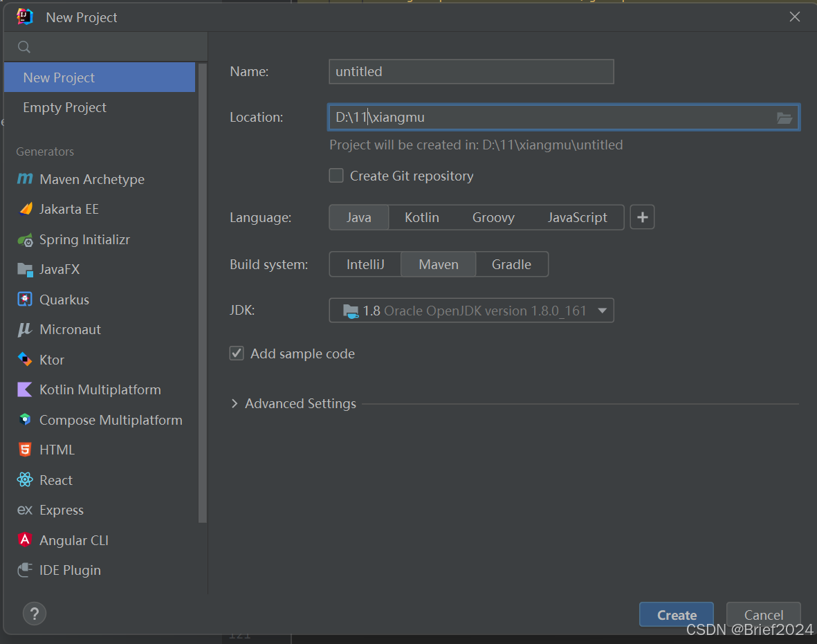This screenshot has width=817, height=644.
Task: Click the Cancel button
Action: point(763,615)
